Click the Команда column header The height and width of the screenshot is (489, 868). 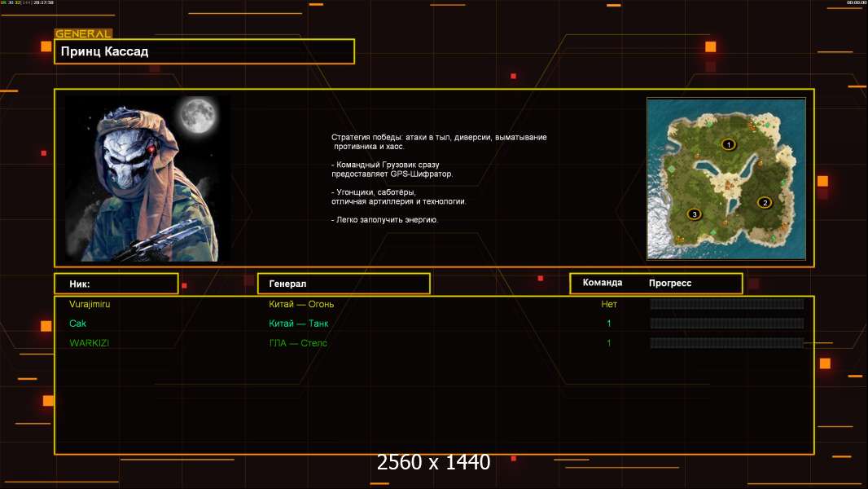point(603,283)
